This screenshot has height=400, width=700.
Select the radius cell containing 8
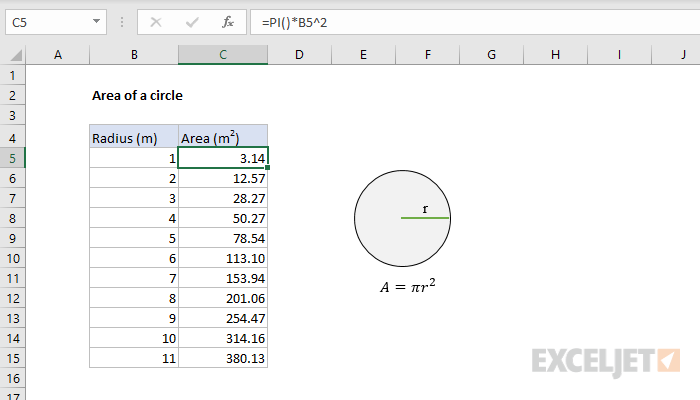(134, 298)
